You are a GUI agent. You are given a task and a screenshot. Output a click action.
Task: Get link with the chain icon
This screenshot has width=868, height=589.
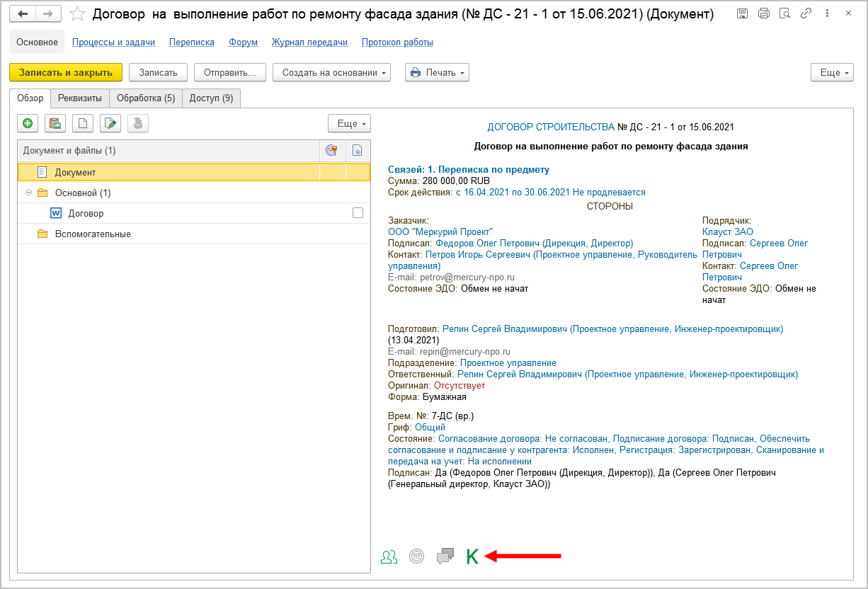click(806, 14)
